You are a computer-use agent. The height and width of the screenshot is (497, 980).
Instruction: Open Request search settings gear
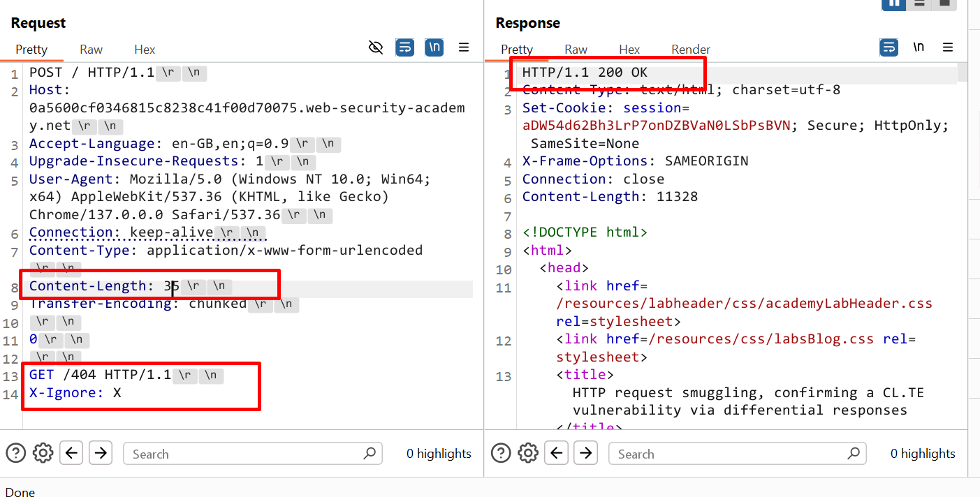[x=43, y=453]
